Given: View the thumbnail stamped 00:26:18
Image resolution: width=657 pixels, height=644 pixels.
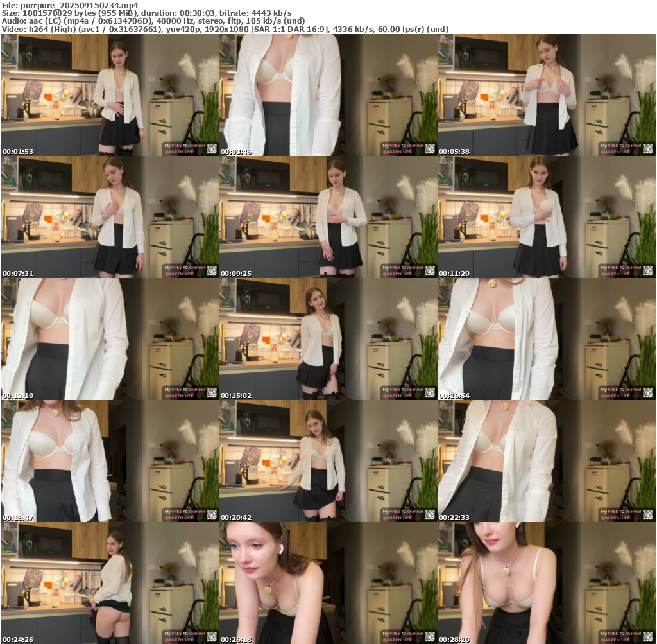Looking at the screenshot, I should [x=328, y=583].
